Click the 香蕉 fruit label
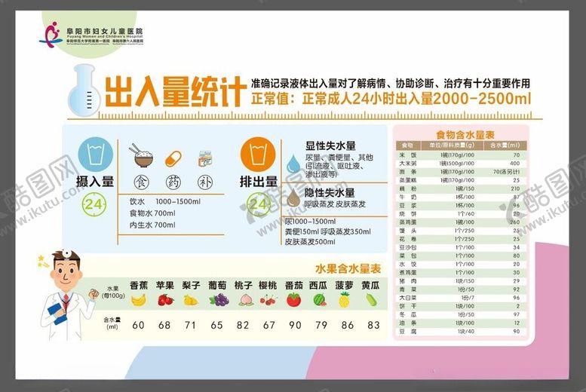Screen dimensions: 586x392 [x=139, y=286]
